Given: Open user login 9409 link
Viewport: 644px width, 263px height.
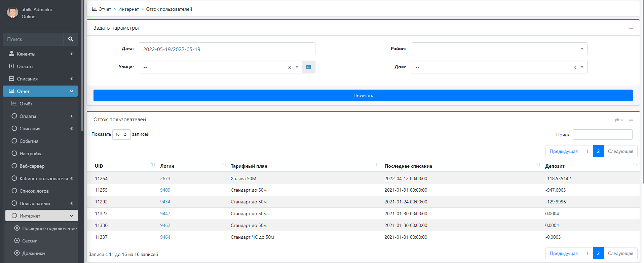Looking at the screenshot, I should point(165,190).
